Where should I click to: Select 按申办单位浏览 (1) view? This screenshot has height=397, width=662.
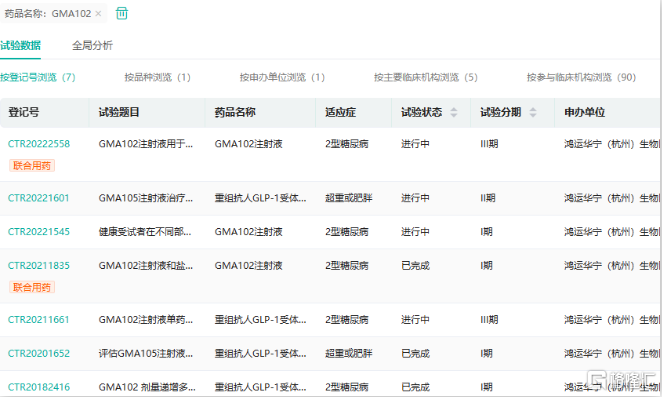tap(282, 77)
